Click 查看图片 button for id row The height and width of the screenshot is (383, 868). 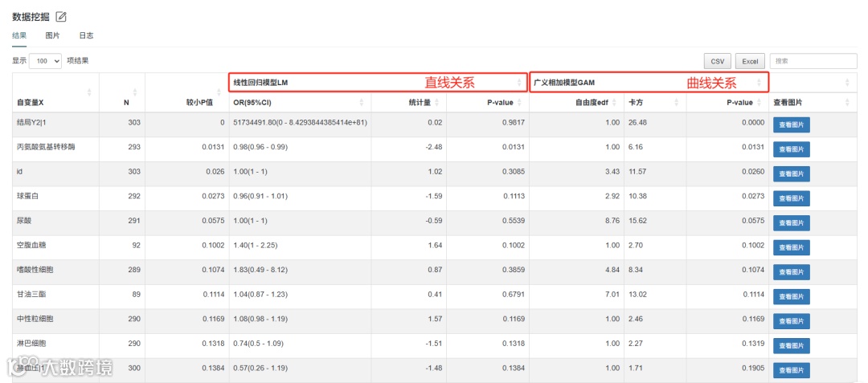coord(791,173)
